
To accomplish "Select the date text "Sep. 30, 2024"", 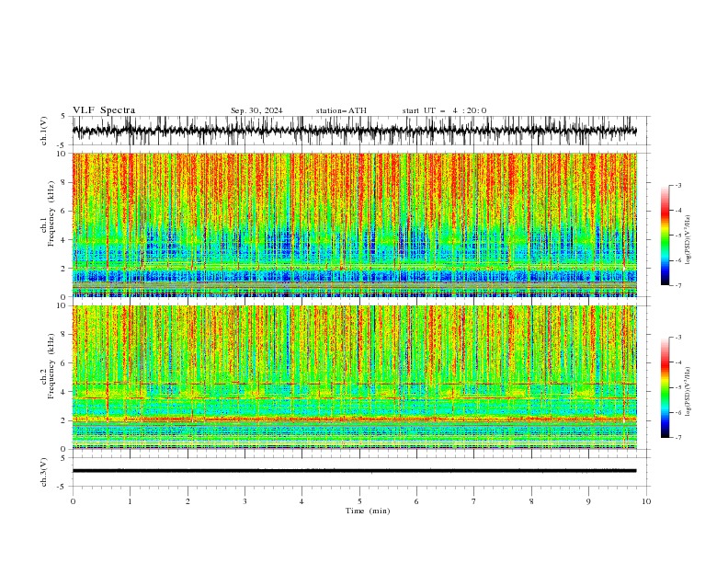I will [256, 110].
